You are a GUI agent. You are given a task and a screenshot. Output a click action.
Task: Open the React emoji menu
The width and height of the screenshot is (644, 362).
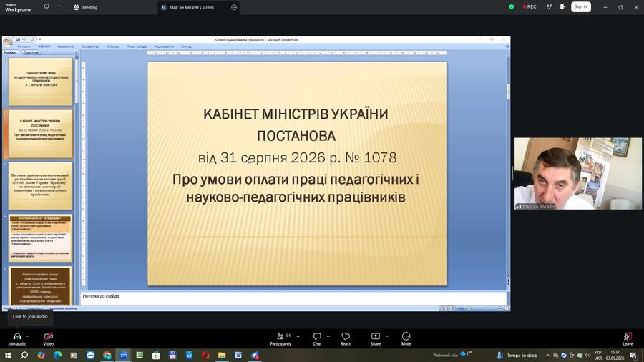click(x=346, y=339)
